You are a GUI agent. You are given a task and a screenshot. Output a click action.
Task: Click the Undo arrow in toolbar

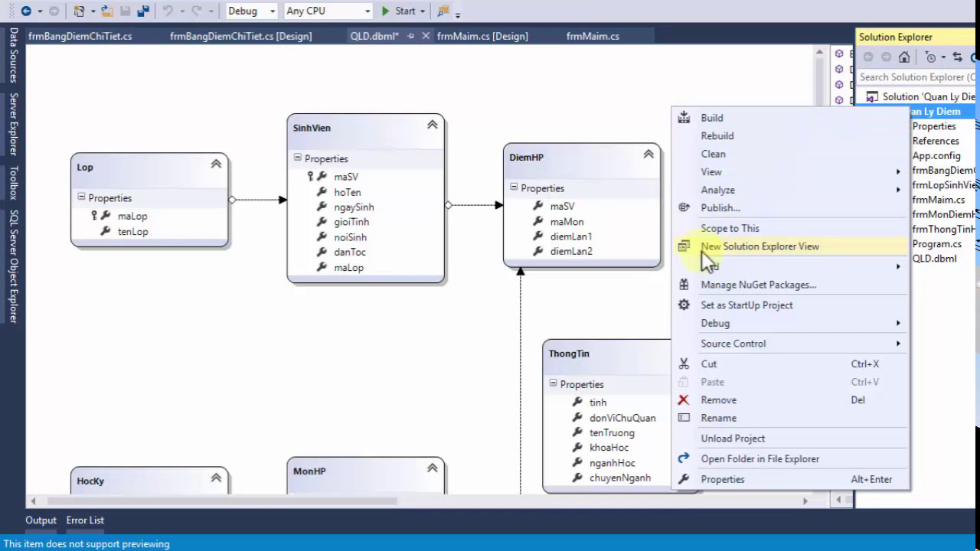tap(168, 11)
